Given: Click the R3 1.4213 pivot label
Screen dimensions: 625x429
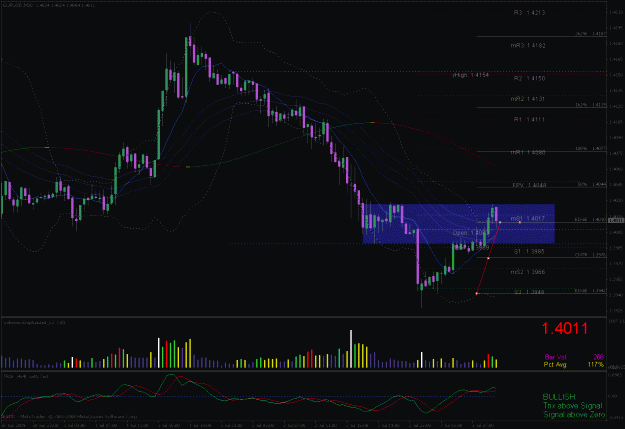Looking at the screenshot, I should (529, 13).
